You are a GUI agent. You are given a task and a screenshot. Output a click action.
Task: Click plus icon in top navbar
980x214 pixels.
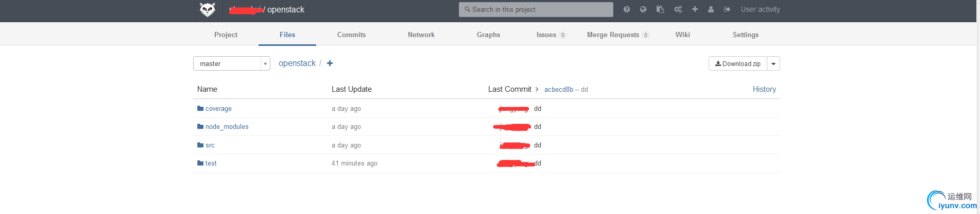coord(695,9)
